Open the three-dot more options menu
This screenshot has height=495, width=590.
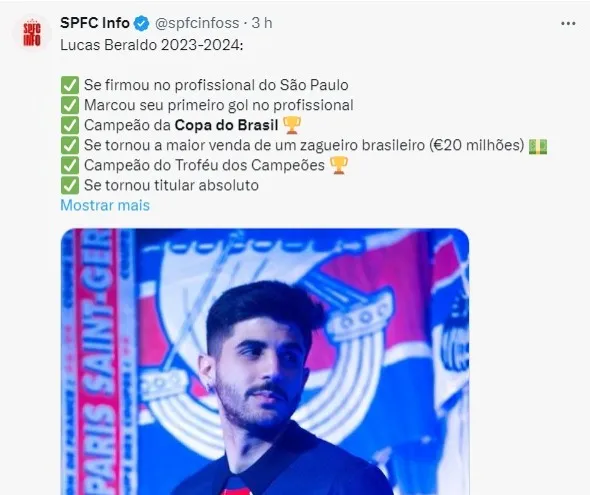click(x=568, y=23)
